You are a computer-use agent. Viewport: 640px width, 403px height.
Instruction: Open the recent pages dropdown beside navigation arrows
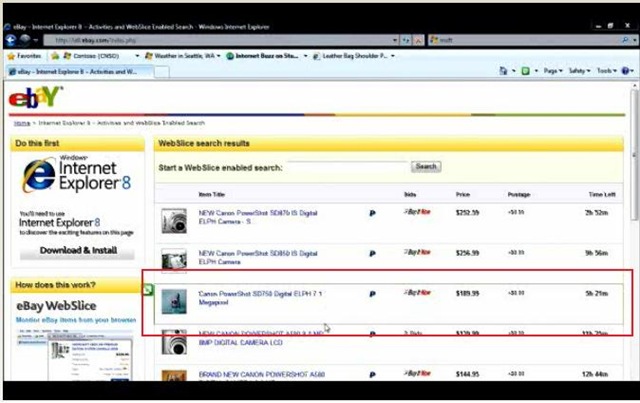[36, 40]
